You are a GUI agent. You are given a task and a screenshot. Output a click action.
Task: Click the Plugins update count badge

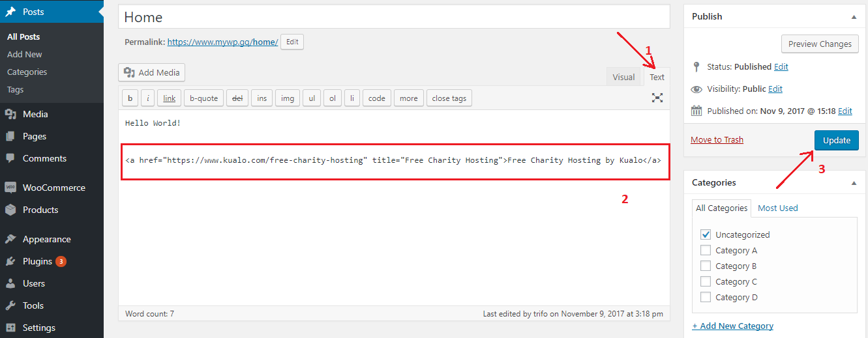pyautogui.click(x=61, y=261)
